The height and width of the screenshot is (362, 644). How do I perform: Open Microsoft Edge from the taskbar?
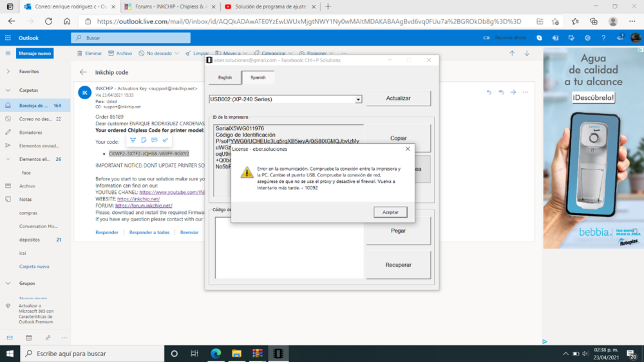pos(216,354)
